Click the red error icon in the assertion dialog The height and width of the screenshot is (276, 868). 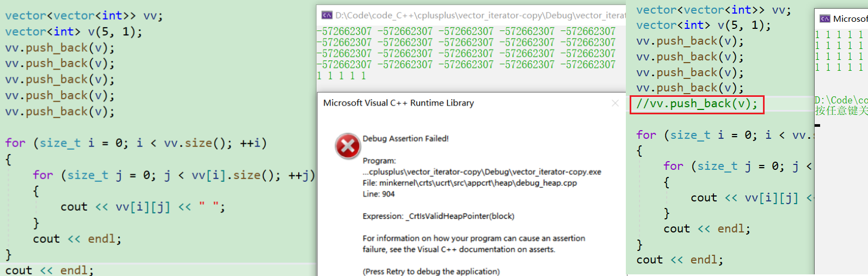[x=348, y=146]
